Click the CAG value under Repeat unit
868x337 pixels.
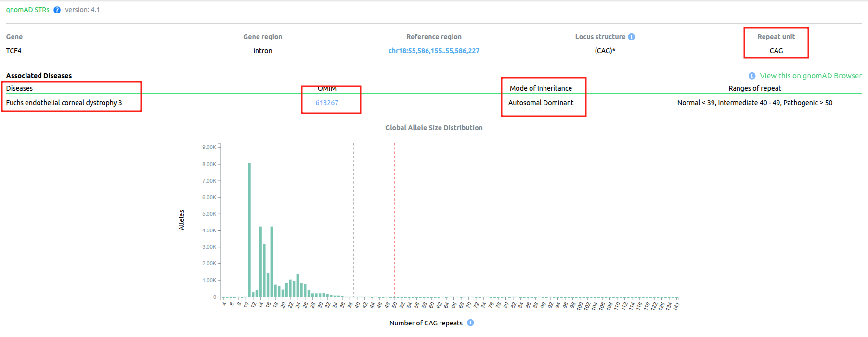tap(776, 51)
